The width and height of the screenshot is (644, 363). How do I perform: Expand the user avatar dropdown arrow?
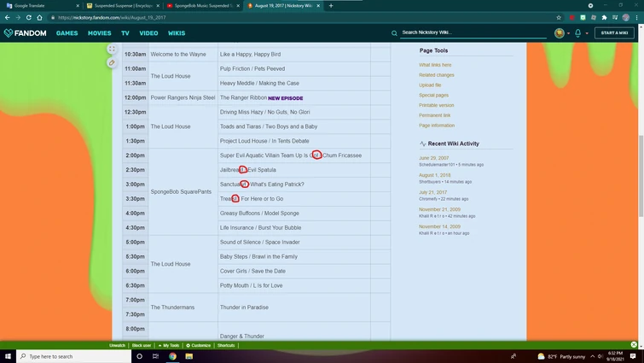tap(568, 33)
